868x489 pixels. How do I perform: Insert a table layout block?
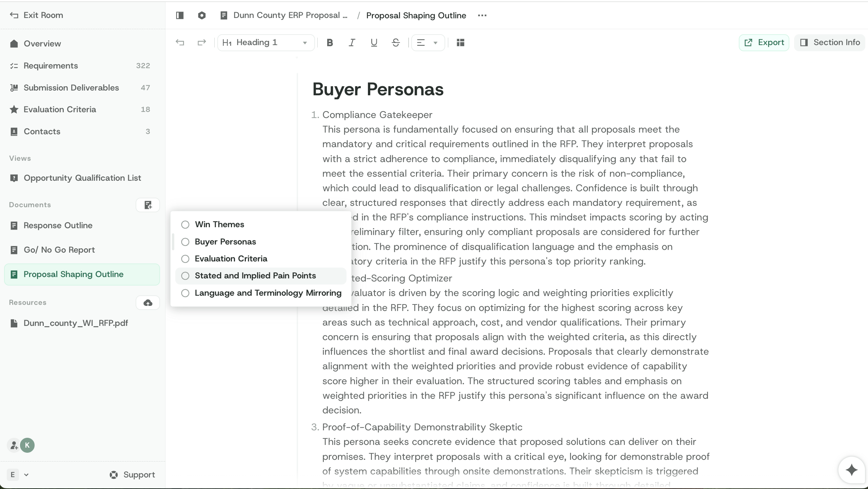point(460,43)
